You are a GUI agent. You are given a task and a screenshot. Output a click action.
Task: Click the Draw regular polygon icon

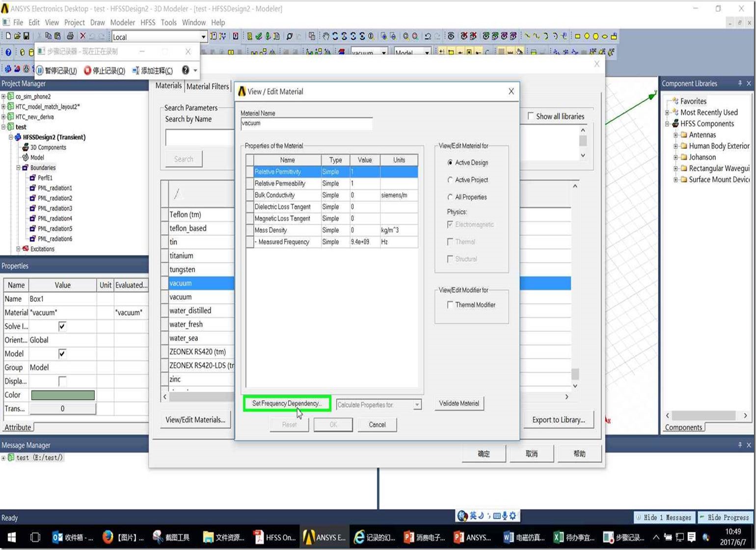(x=595, y=36)
